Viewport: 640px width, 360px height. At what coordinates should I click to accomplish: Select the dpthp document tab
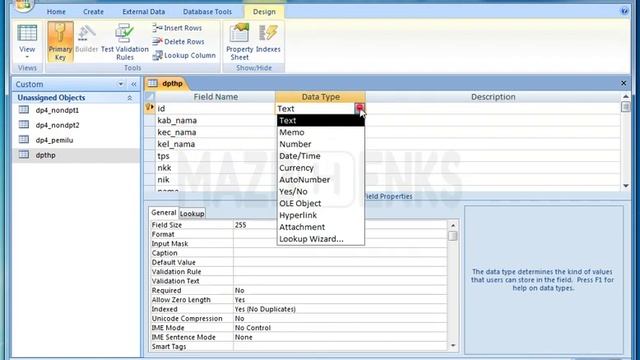(x=166, y=83)
